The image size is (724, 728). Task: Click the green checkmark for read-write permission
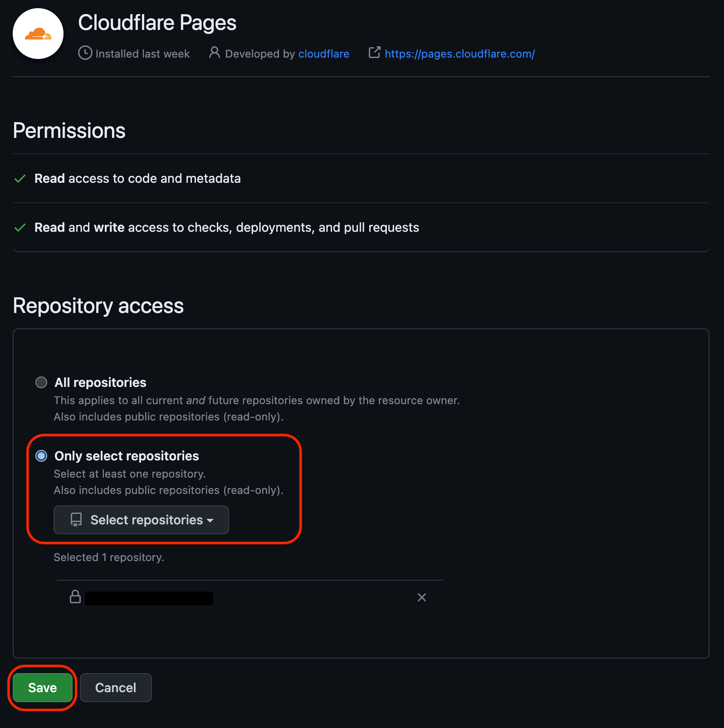click(x=20, y=228)
